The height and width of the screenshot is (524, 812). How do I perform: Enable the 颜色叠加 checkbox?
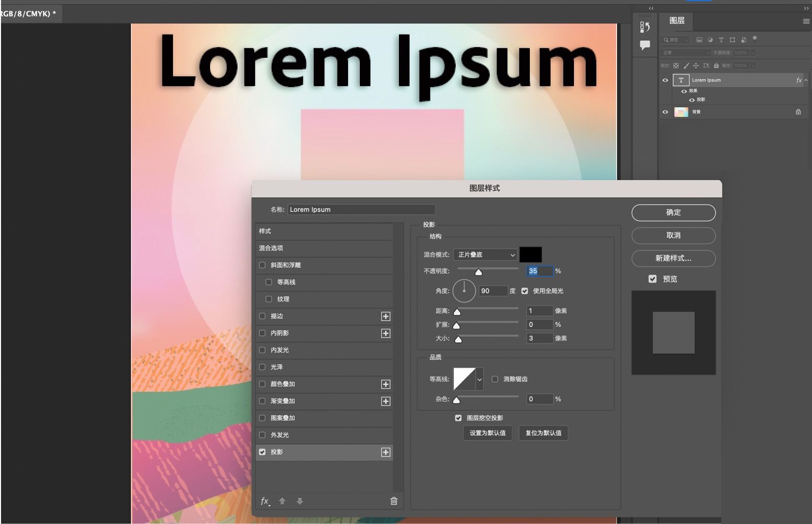pyautogui.click(x=262, y=384)
